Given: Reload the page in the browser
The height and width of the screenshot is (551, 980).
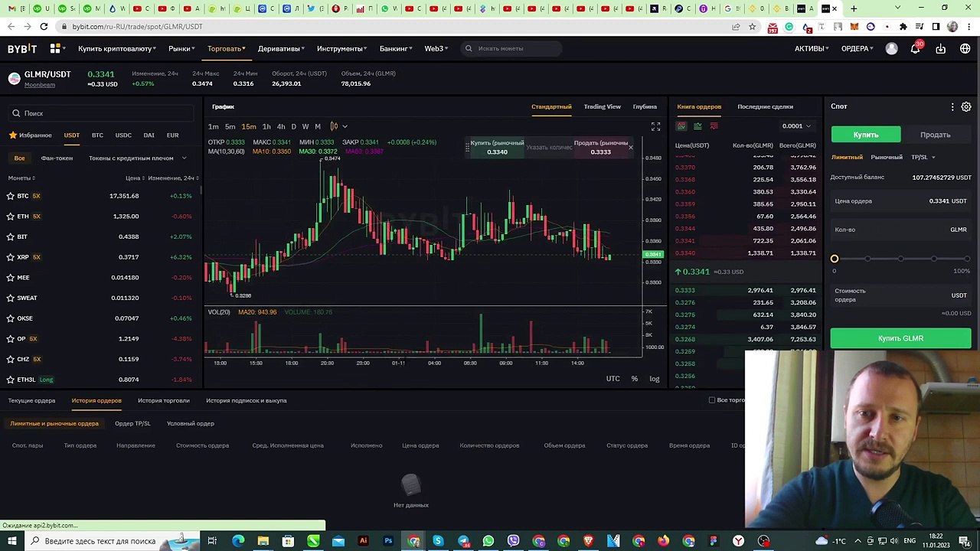Looking at the screenshot, I should coord(44,26).
